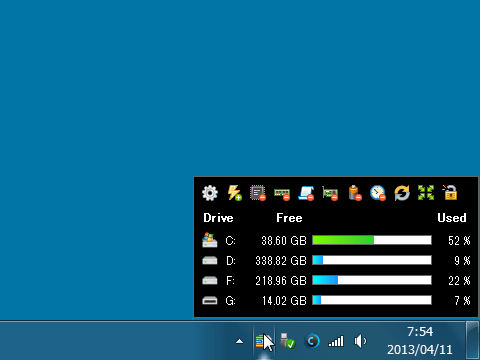Click the Safely Remove Hardware tray icon

tap(287, 341)
